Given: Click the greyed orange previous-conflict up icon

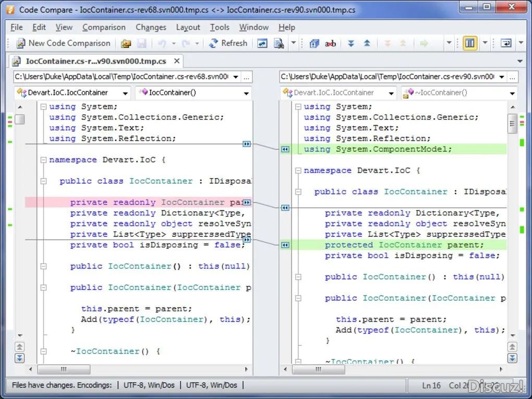Looking at the screenshot, I should (403, 43).
